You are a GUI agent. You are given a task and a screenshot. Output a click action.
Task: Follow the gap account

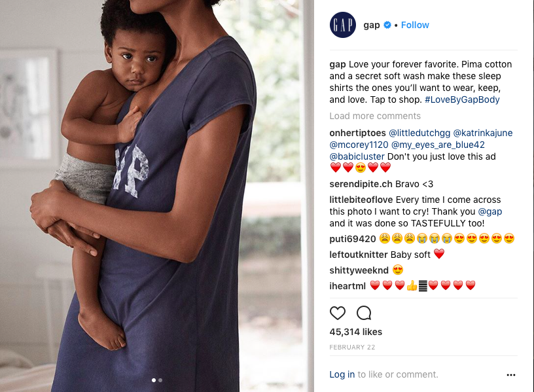tap(415, 25)
